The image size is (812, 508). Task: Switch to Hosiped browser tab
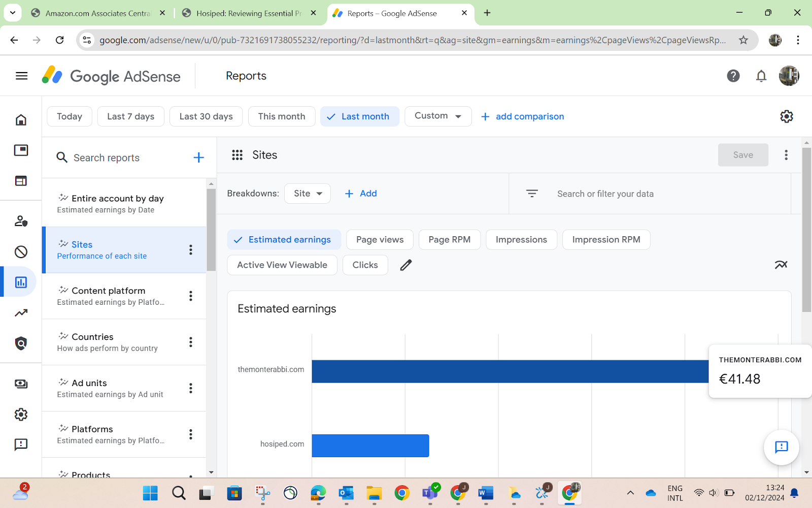click(x=249, y=13)
